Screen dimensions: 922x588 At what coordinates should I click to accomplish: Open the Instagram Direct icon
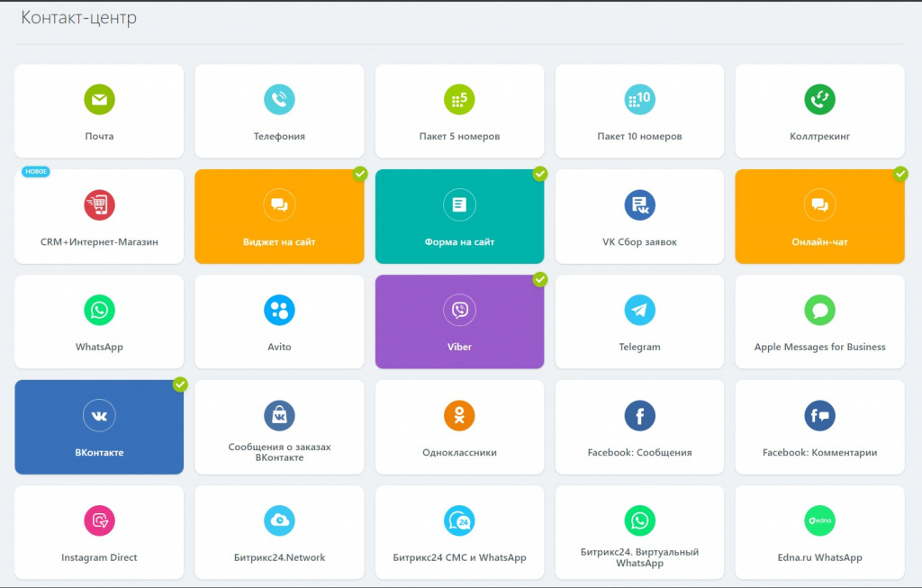coord(99,521)
